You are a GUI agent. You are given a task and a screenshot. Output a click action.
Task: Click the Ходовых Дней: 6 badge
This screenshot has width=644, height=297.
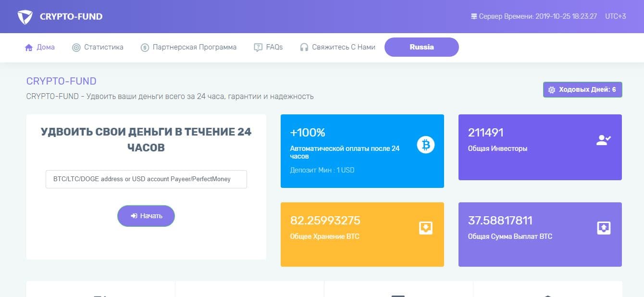pos(582,89)
